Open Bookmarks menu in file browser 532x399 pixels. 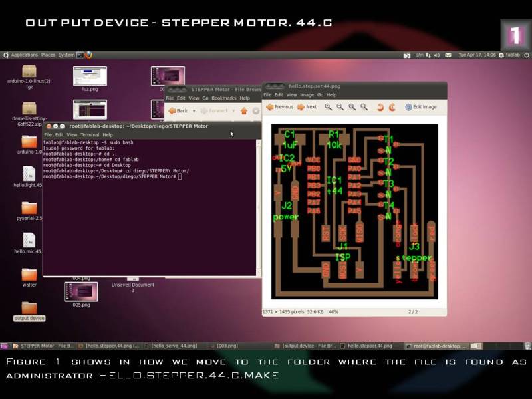pos(224,98)
